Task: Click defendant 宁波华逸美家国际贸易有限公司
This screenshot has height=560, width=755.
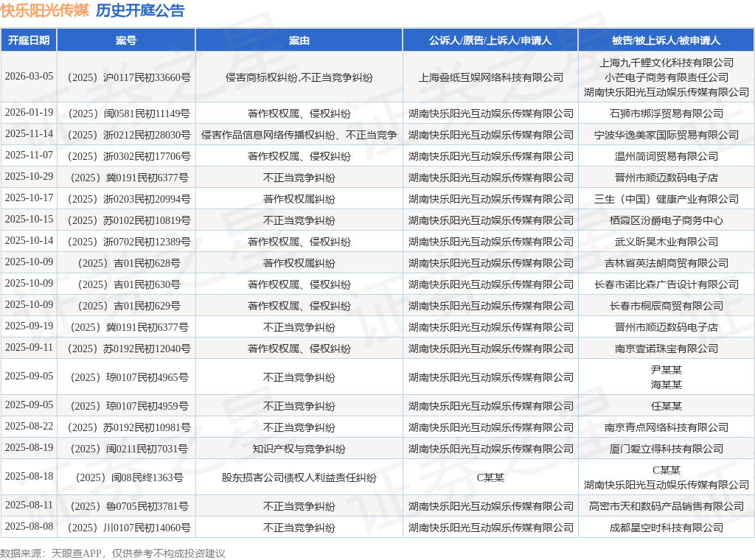Action: [x=667, y=135]
